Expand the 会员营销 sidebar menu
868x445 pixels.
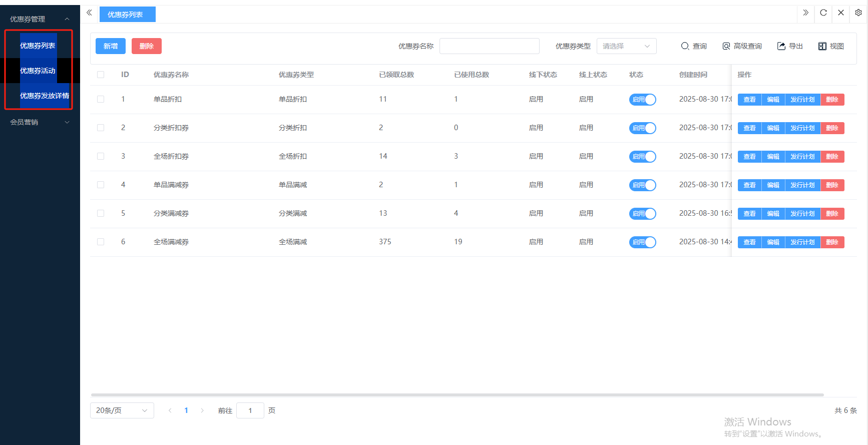coord(39,122)
